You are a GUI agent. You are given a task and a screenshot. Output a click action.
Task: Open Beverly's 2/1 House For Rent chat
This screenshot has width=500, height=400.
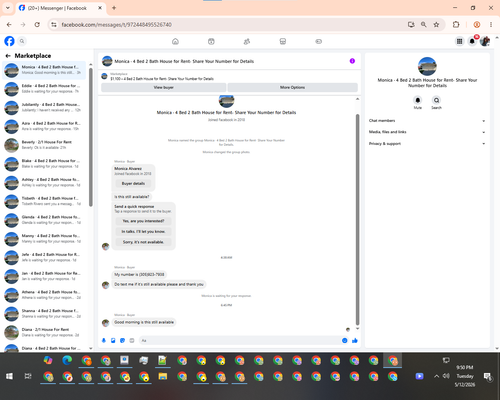pos(44,145)
